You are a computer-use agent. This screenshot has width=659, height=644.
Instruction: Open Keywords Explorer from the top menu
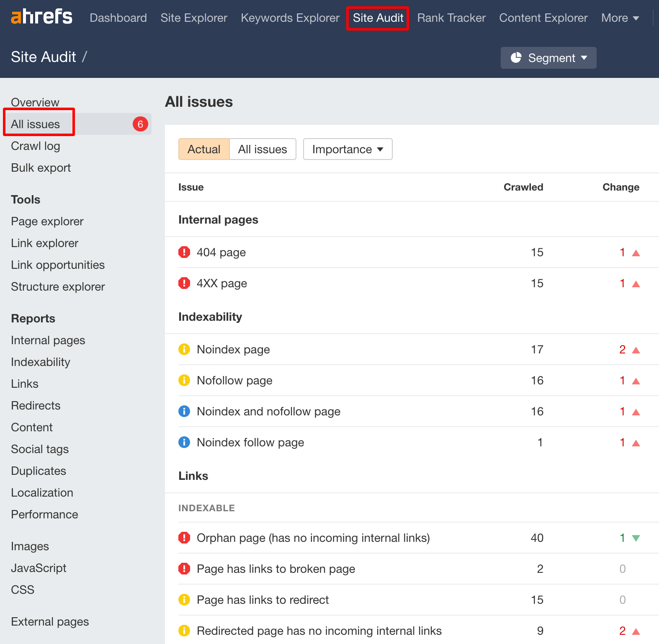290,18
